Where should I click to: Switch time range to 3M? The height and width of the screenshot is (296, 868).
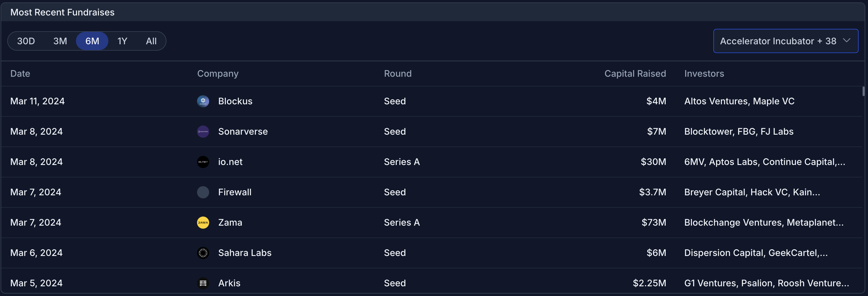[60, 41]
